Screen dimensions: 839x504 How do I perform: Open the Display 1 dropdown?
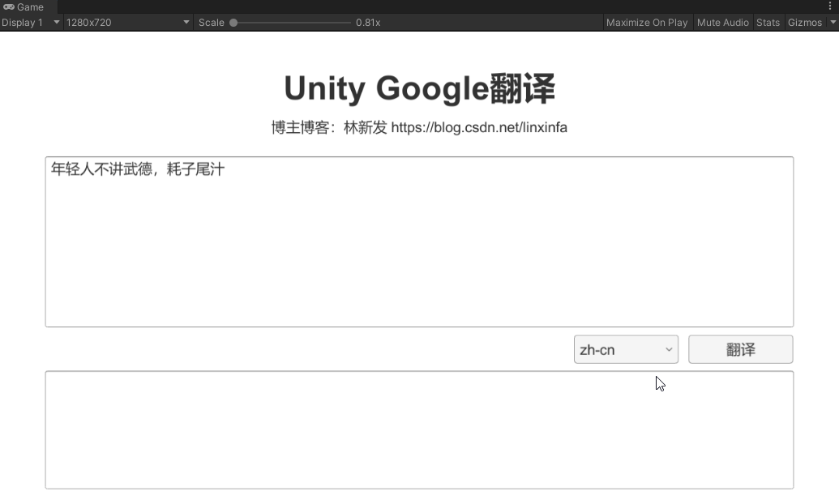point(24,23)
